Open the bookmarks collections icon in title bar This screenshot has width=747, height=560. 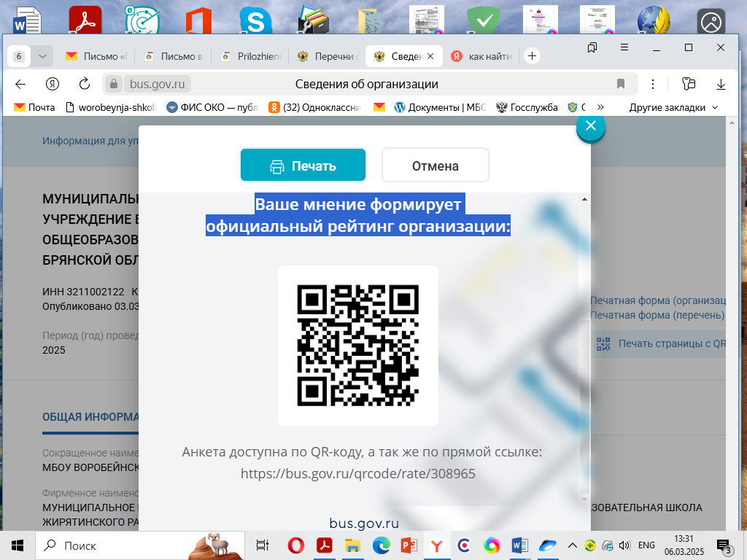click(592, 47)
